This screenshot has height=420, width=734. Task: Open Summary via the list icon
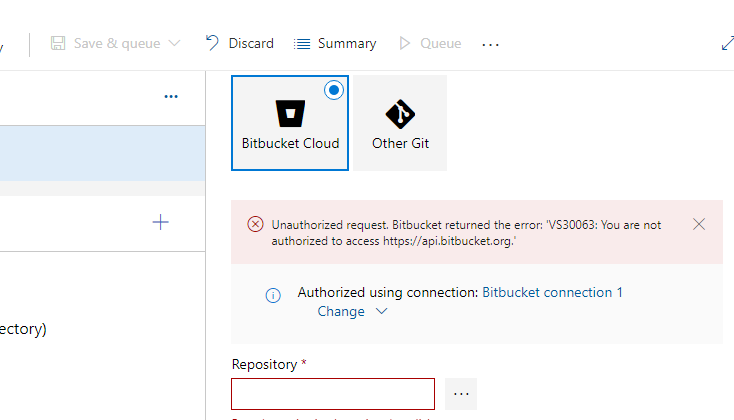[302, 44]
